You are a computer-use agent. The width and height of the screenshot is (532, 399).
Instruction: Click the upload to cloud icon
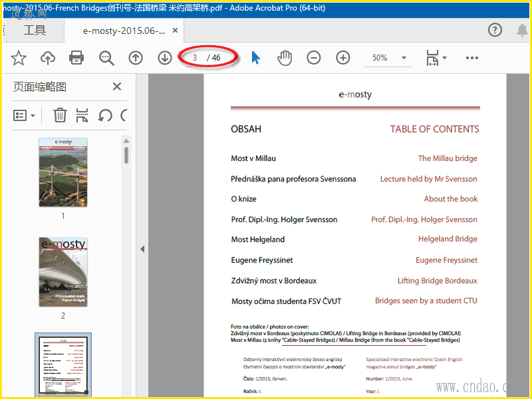[x=48, y=58]
